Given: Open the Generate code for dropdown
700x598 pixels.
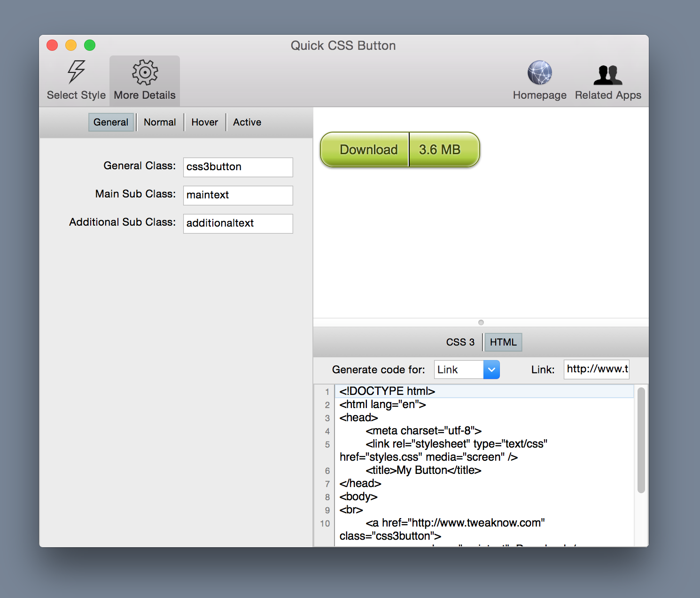Looking at the screenshot, I should click(491, 370).
